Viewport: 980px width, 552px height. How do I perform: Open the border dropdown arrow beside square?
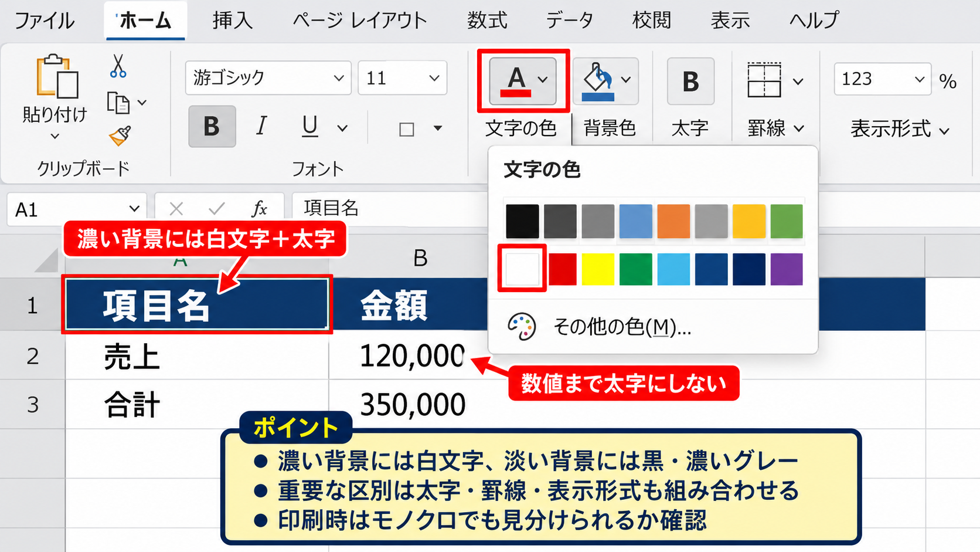437,128
